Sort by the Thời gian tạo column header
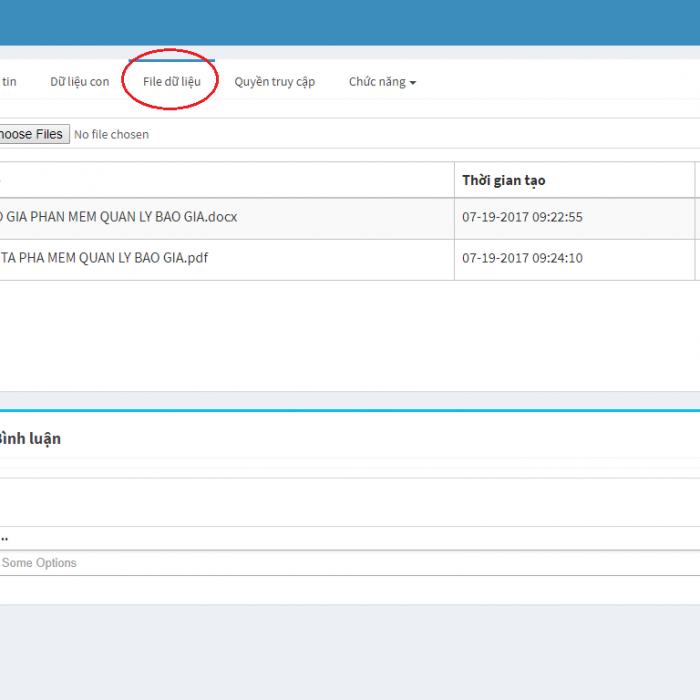The image size is (700, 700). (x=503, y=181)
